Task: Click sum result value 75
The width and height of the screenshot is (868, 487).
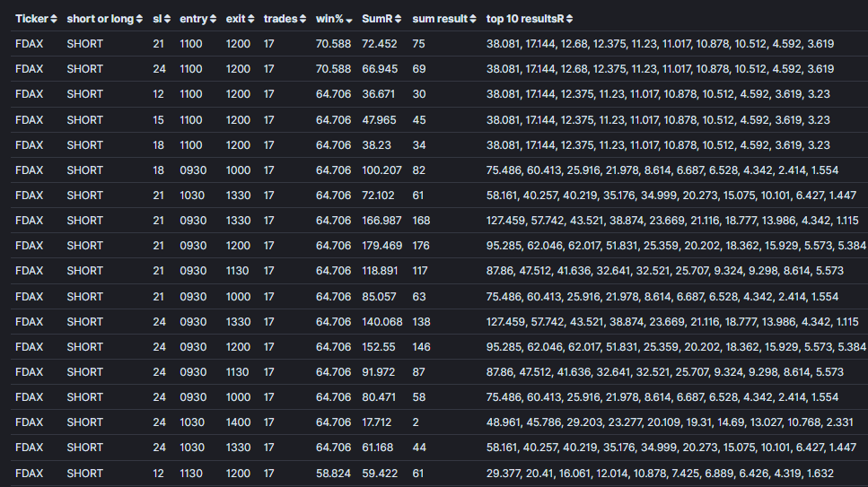Action: pos(418,44)
